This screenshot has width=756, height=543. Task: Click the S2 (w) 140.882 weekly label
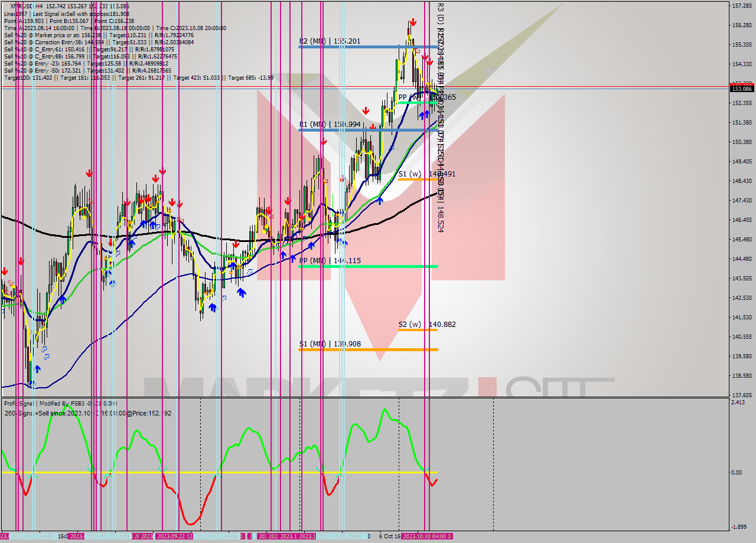click(426, 325)
